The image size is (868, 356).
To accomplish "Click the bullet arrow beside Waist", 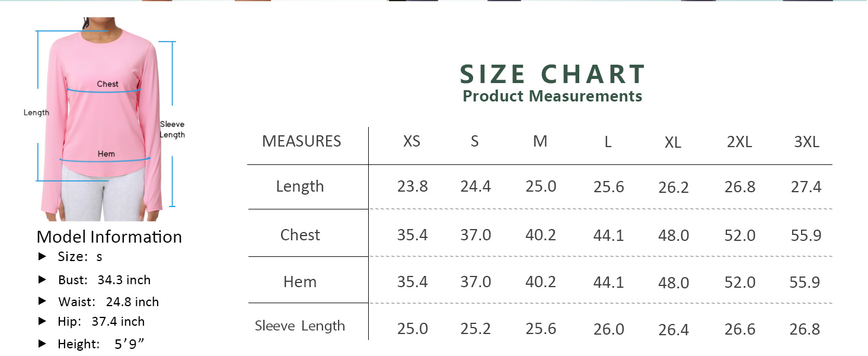I will pyautogui.click(x=42, y=301).
